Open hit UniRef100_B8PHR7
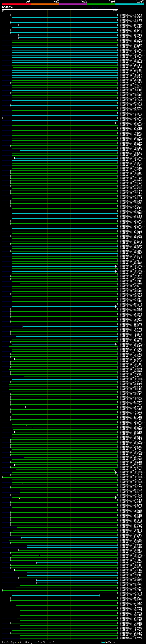146x644 pixels. (131, 25)
